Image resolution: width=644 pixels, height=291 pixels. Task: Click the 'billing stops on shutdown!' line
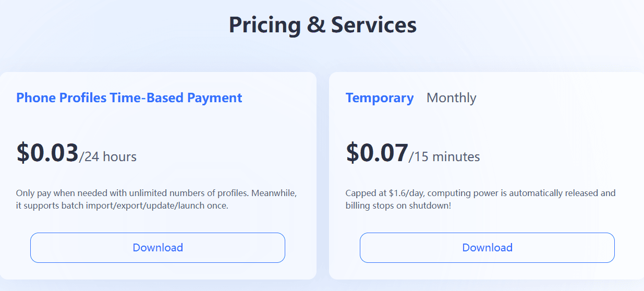click(x=398, y=206)
